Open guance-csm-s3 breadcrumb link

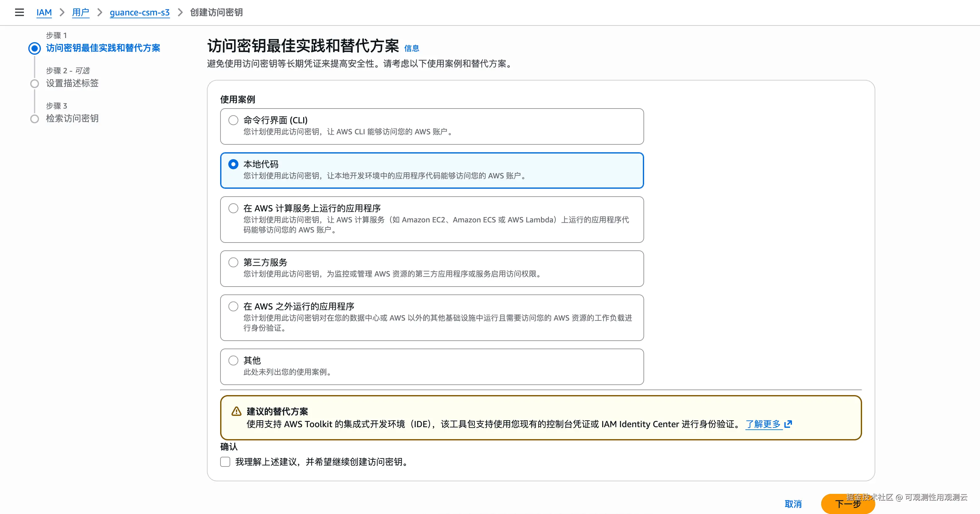[140, 13]
